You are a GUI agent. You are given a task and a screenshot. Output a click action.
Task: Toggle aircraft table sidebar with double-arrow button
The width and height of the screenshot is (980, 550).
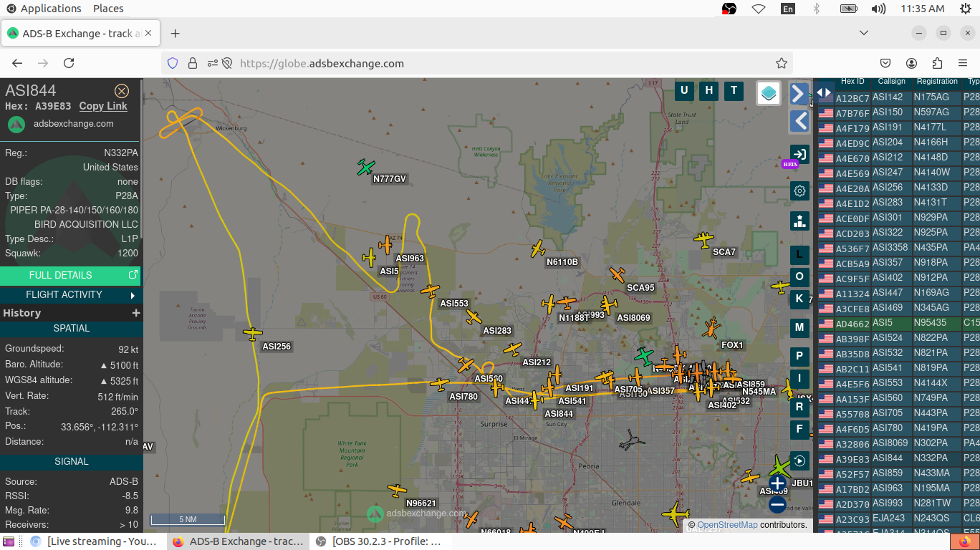click(824, 92)
